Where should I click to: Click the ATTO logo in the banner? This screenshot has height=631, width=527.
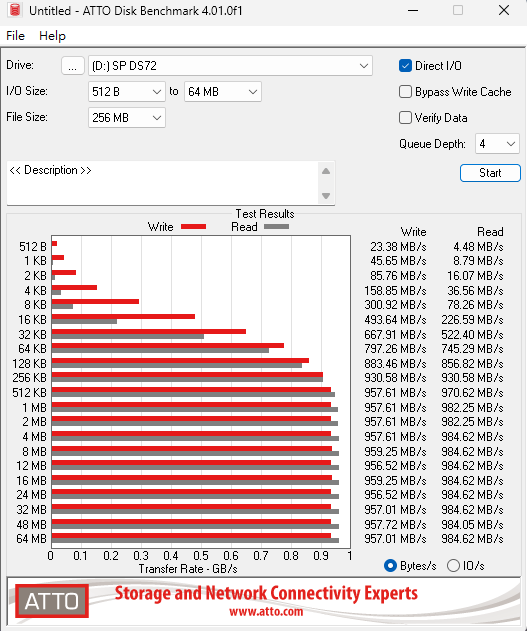coord(52,601)
